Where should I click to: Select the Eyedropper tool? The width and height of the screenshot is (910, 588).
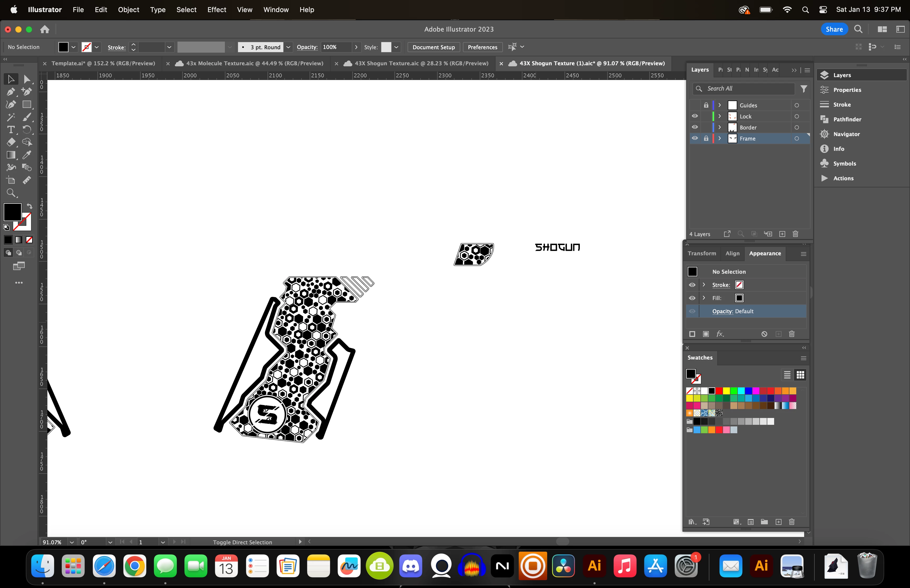[27, 155]
